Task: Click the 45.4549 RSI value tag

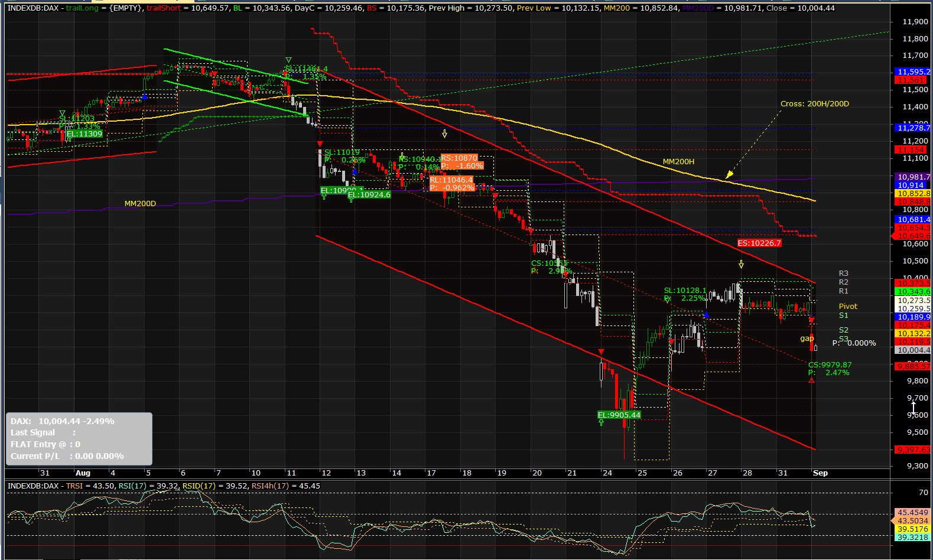Action: (912, 513)
